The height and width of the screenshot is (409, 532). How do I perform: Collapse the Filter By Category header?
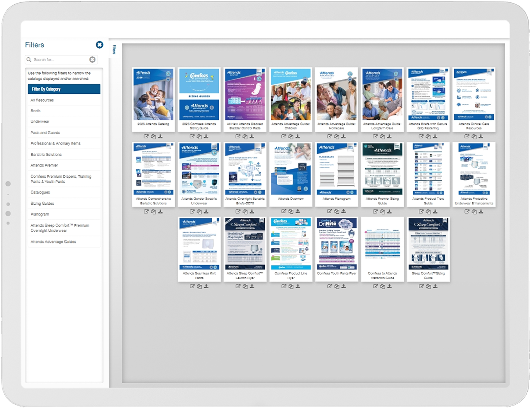click(64, 89)
